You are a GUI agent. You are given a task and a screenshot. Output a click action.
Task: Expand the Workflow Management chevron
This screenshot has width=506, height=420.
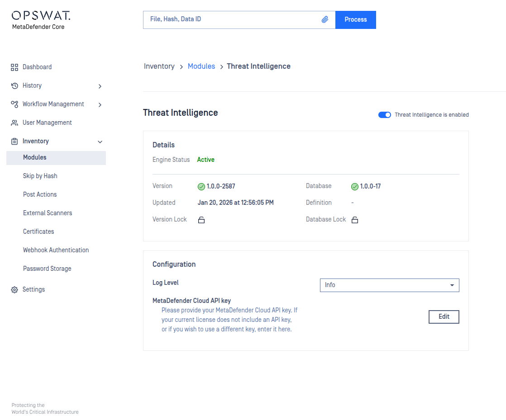[100, 104]
